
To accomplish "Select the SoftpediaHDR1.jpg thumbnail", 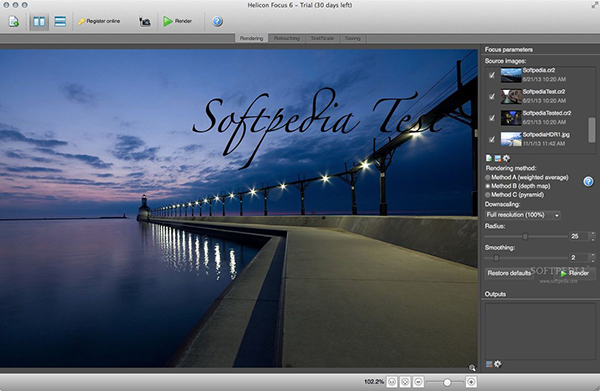I will click(511, 140).
